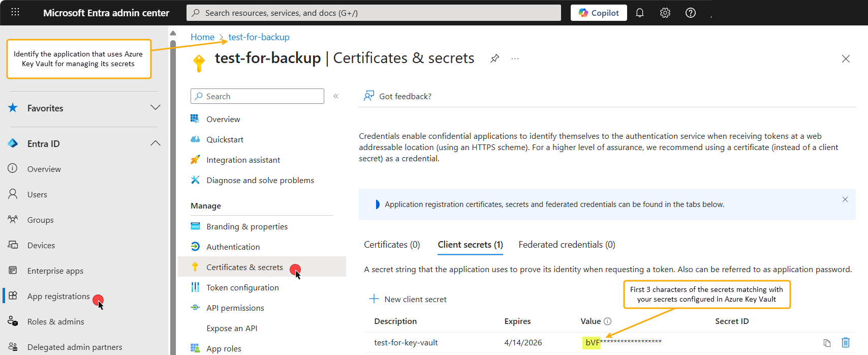Click the Groups people icon

coord(13,219)
